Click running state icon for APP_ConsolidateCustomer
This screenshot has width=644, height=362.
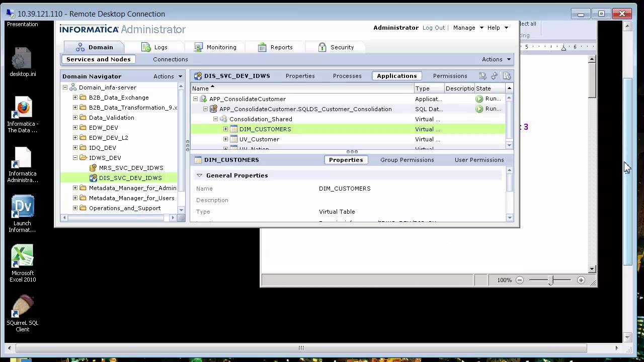479,99
